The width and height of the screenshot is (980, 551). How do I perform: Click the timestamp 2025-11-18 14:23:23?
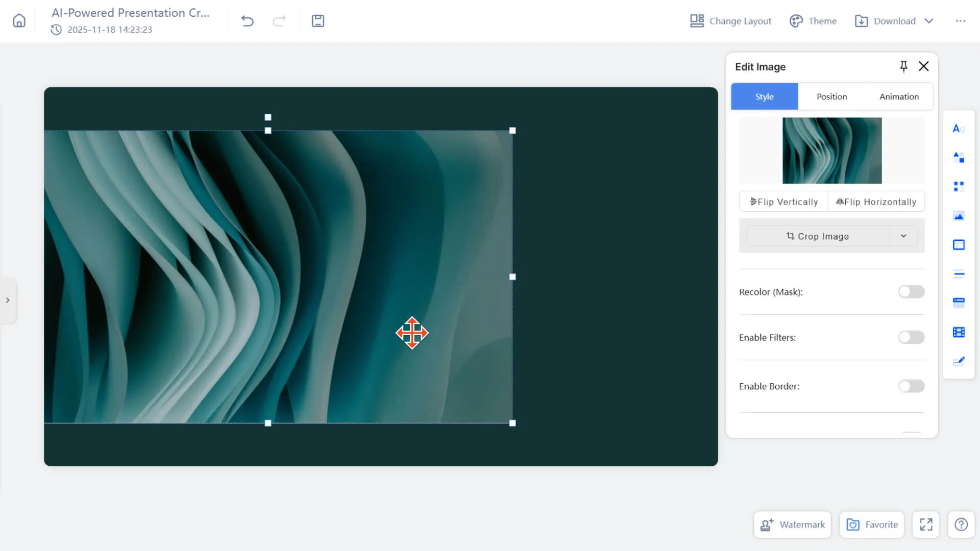[110, 30]
